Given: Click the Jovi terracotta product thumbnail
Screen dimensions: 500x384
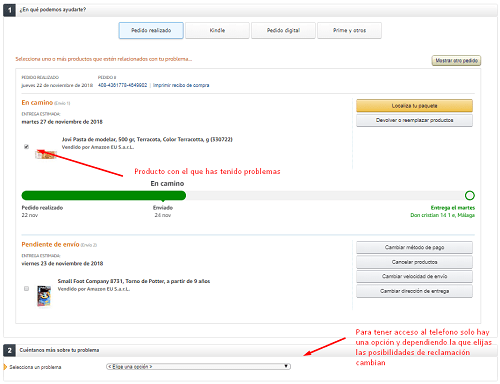Looking at the screenshot, I should coord(46,154).
